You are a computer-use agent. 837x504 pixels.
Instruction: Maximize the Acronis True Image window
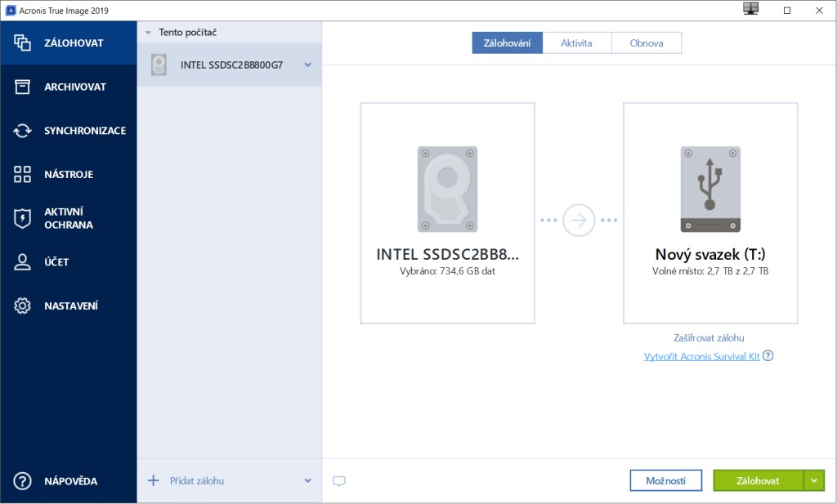click(787, 10)
